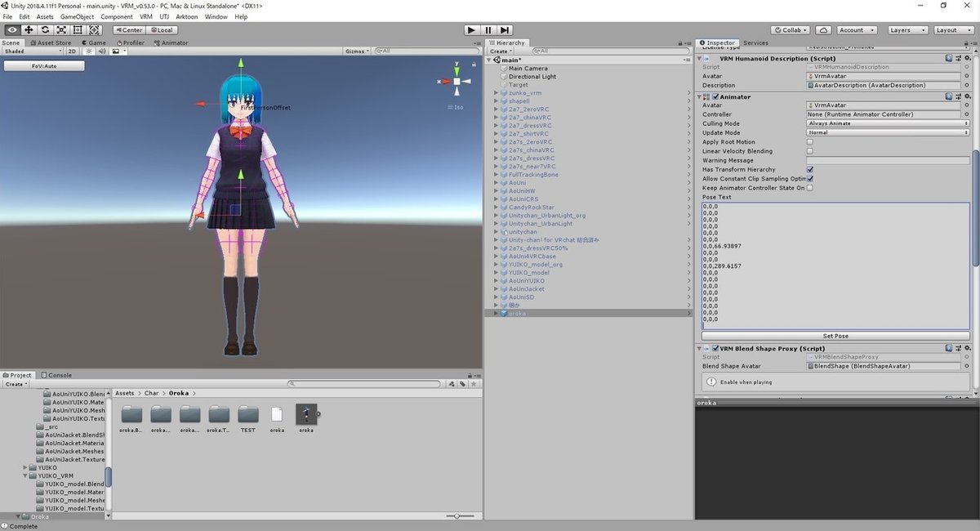Uncheck Has Transform Hierarchy checkbox

tap(809, 169)
